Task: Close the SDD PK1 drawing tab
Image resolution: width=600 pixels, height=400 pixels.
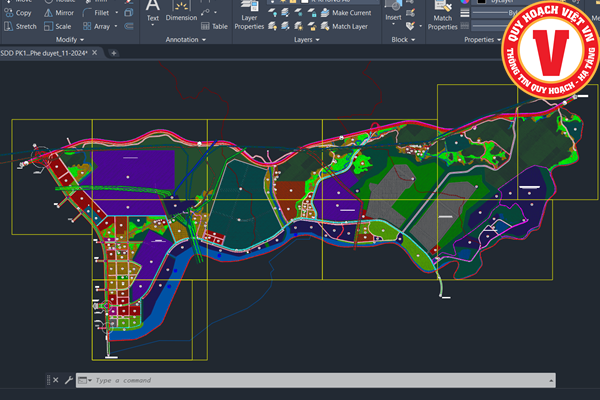Action: pyautogui.click(x=95, y=53)
